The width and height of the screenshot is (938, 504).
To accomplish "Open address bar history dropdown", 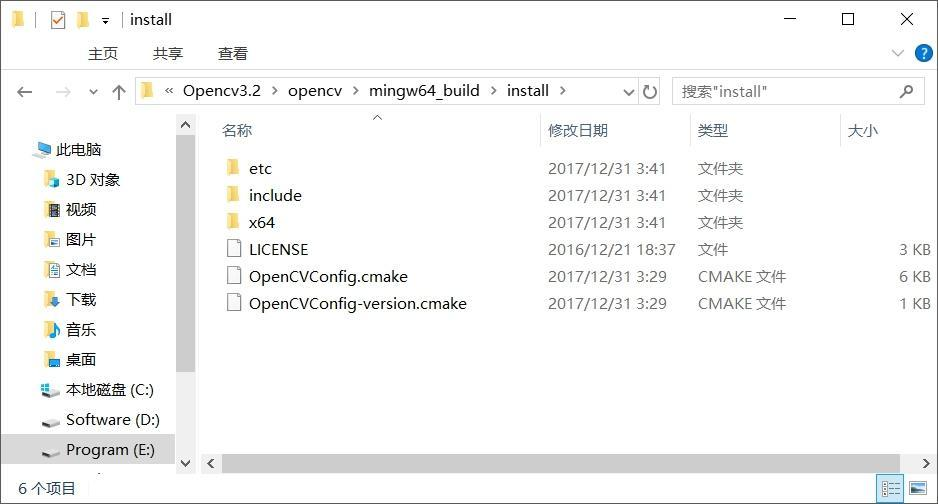I will click(x=629, y=91).
